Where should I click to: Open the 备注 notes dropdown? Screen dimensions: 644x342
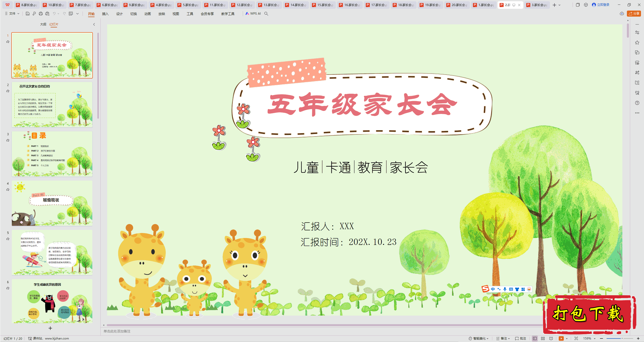503,338
